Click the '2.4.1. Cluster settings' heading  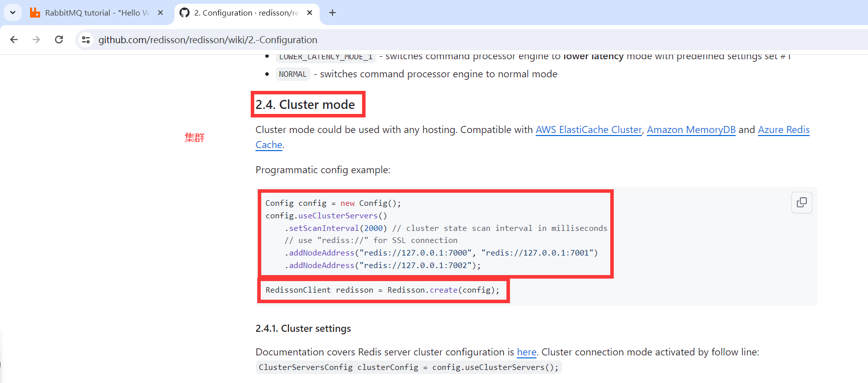click(303, 328)
